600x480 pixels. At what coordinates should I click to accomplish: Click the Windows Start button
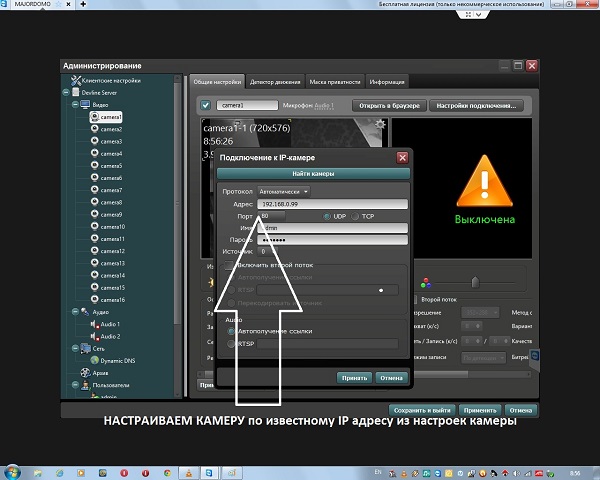click(x=12, y=469)
